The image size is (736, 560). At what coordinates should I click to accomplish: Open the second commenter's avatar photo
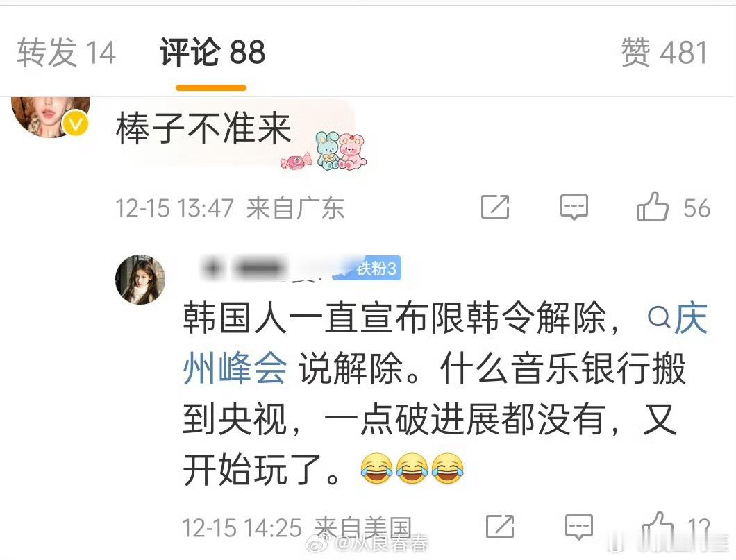[140, 280]
